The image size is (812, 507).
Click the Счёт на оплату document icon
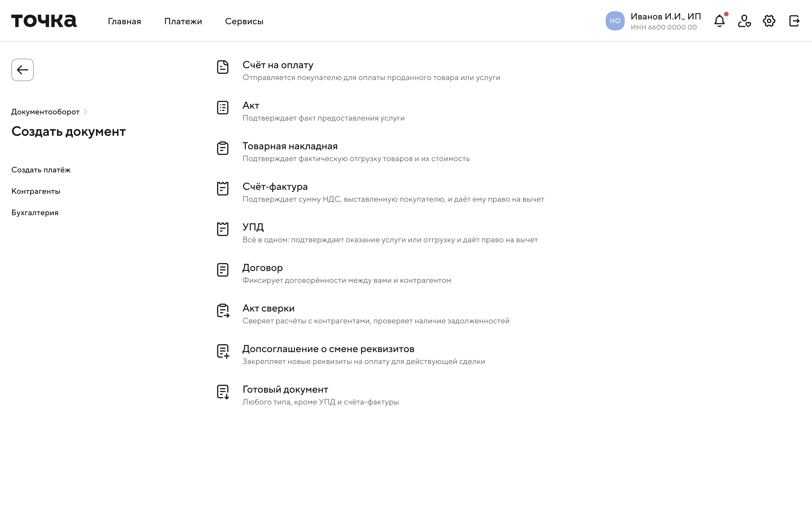pos(222,67)
